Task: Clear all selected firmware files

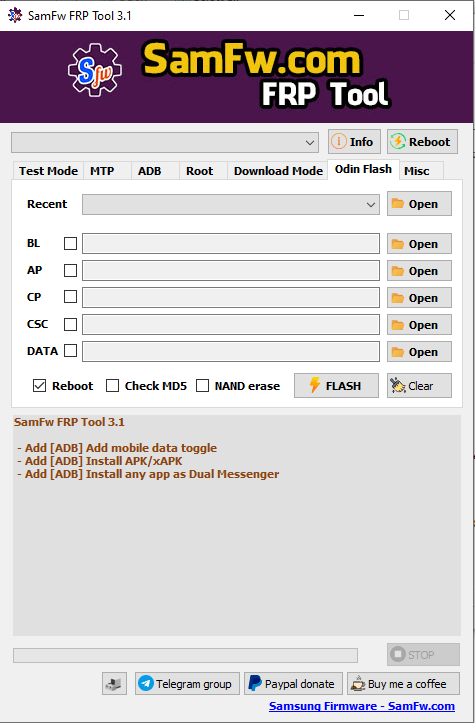Action: [419, 385]
